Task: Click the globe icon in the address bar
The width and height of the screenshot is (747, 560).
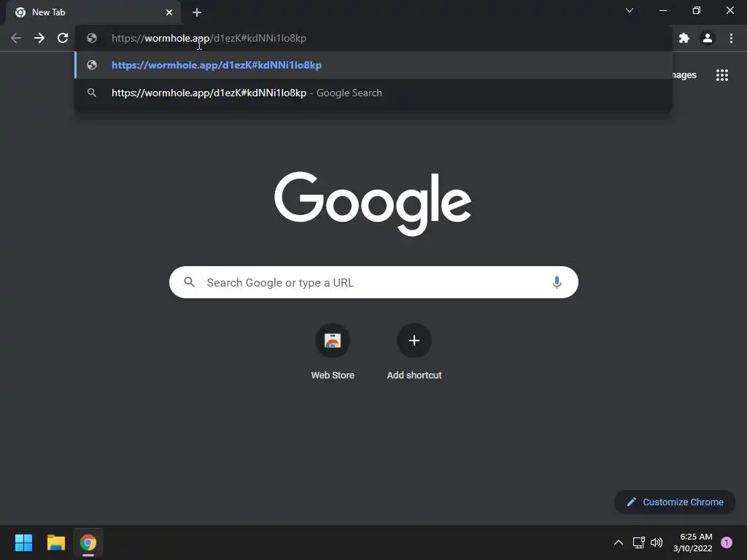Action: pos(92,38)
